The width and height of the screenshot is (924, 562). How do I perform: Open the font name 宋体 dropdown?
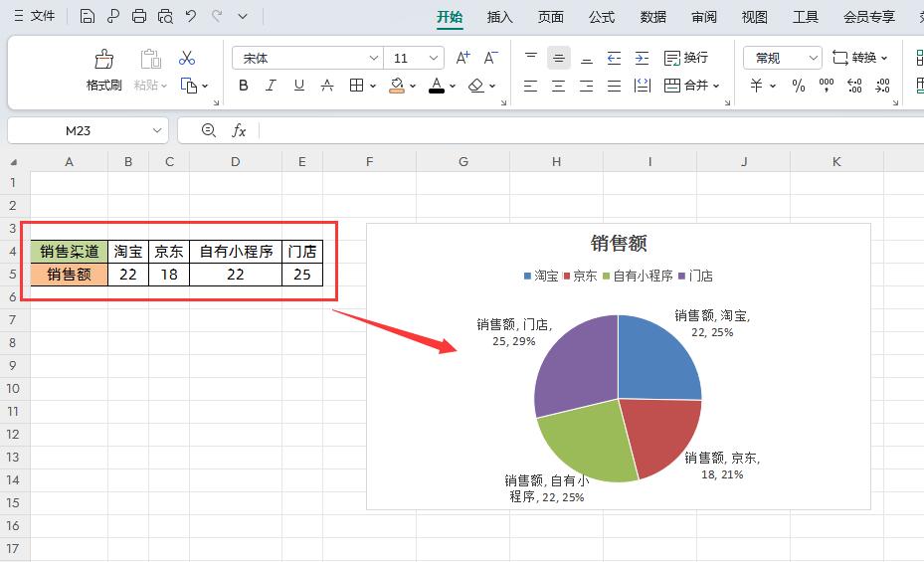[x=374, y=58]
